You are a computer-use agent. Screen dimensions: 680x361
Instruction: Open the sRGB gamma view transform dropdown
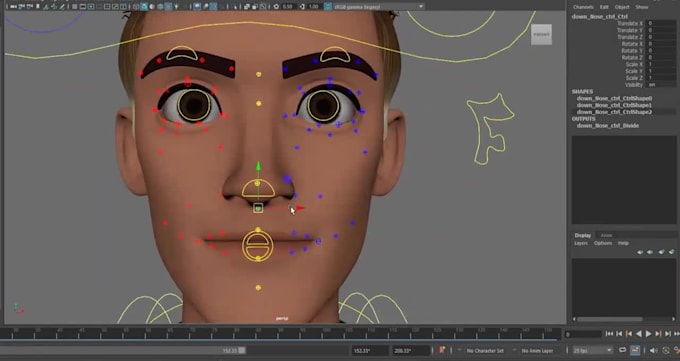pos(374,7)
